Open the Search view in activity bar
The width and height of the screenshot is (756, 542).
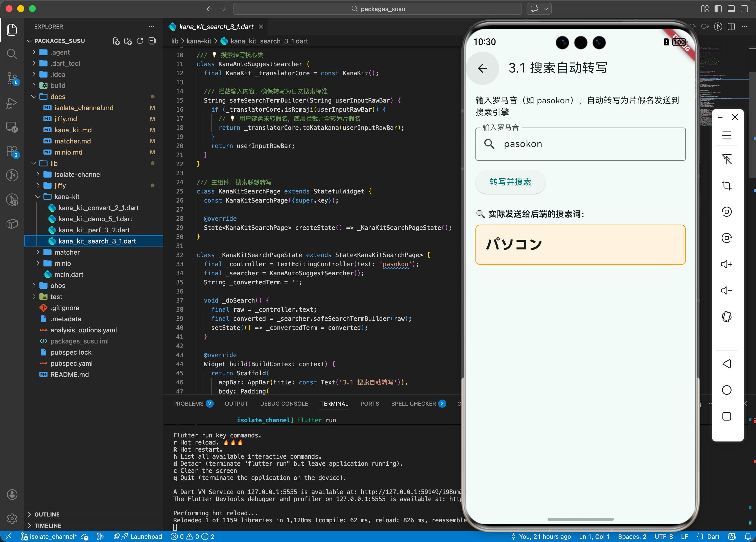[12, 54]
